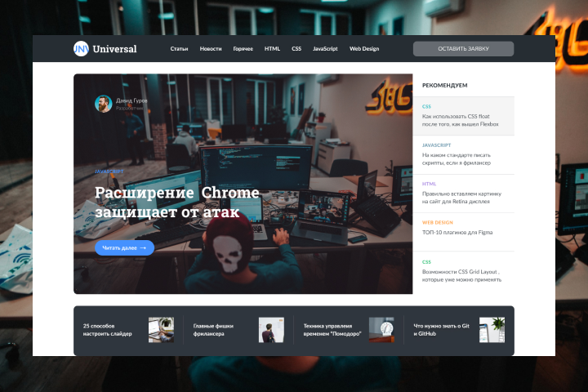
Task: Open the Статьи menu item
Action: click(x=179, y=49)
